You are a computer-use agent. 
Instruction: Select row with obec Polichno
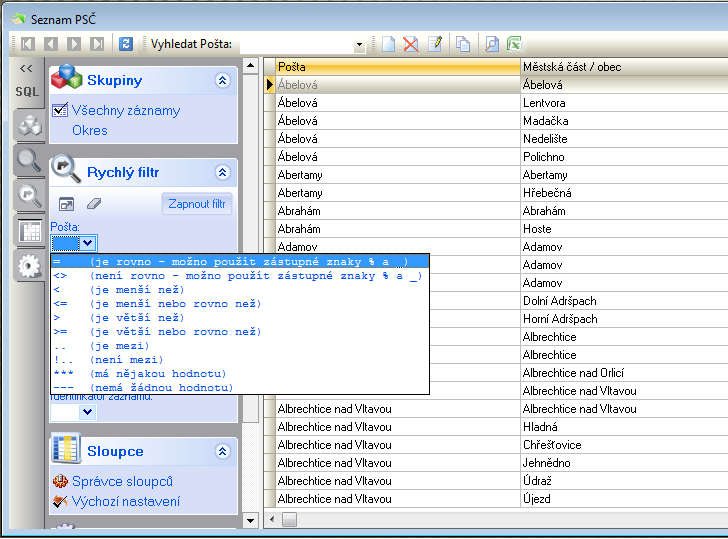pos(501,157)
